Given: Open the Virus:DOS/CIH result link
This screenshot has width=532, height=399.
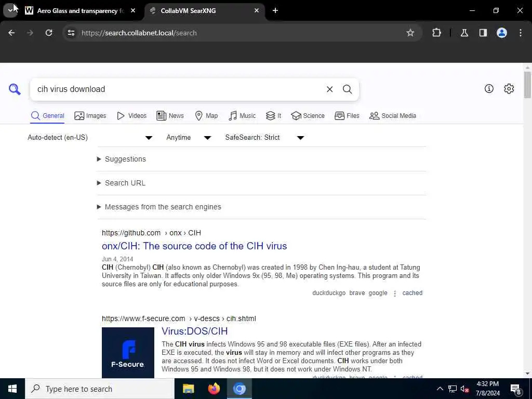Looking at the screenshot, I should [194, 331].
